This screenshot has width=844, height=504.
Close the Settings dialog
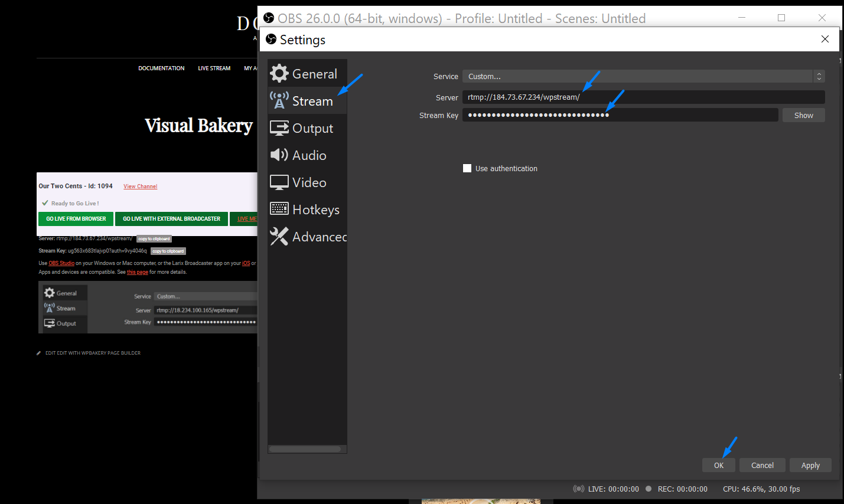(x=825, y=39)
